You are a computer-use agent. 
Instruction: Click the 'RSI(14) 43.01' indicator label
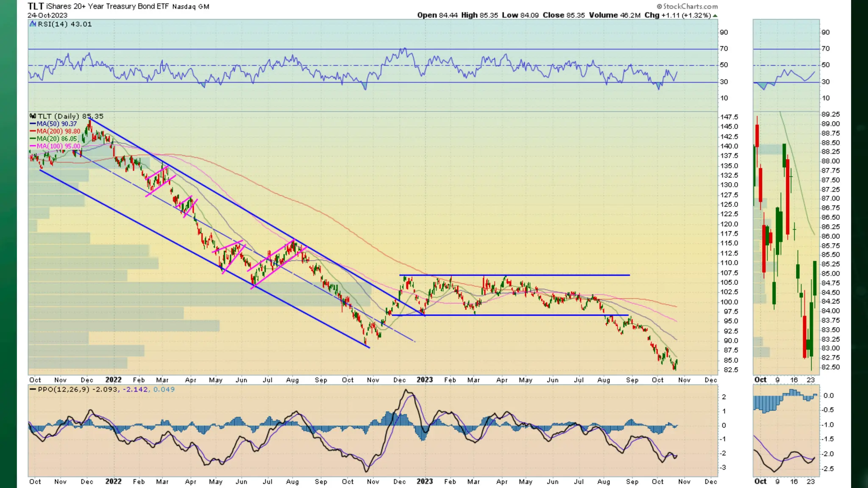coord(65,24)
